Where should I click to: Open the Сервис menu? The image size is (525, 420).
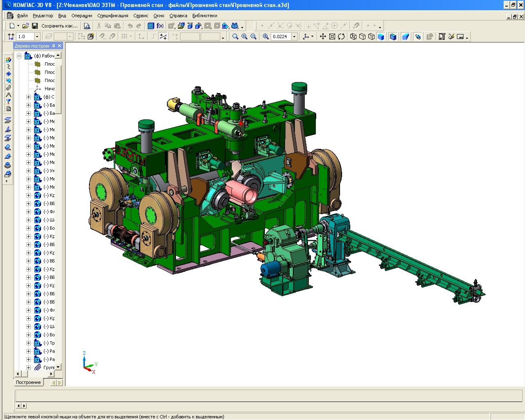[x=141, y=16]
